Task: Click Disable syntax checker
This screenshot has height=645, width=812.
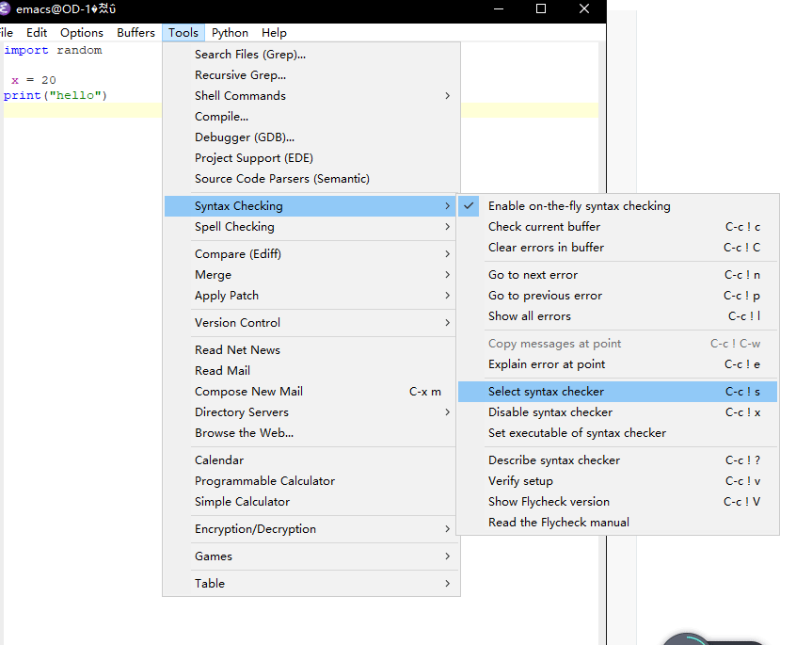Action: (549, 412)
